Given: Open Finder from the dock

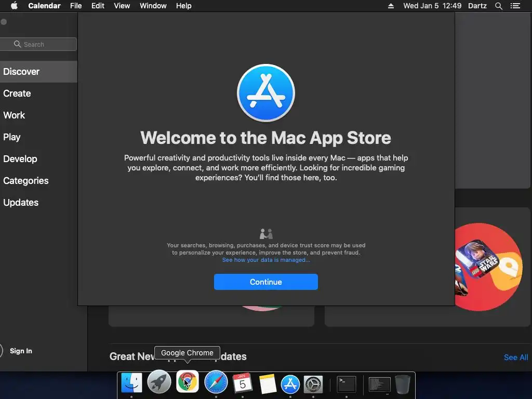Looking at the screenshot, I should [131, 382].
